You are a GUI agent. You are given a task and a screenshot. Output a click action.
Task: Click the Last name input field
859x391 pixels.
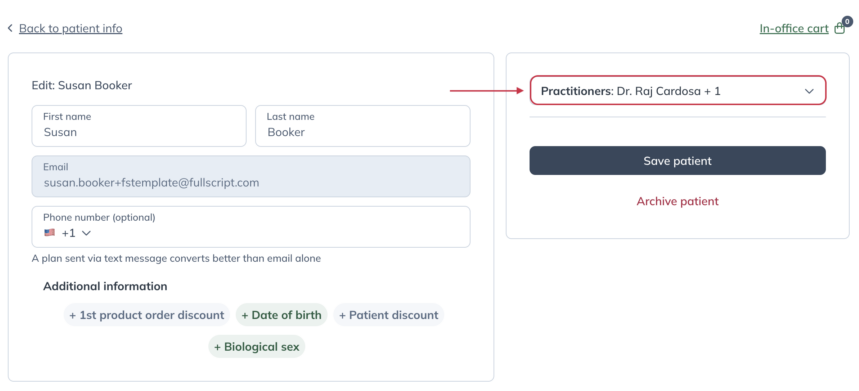click(363, 126)
